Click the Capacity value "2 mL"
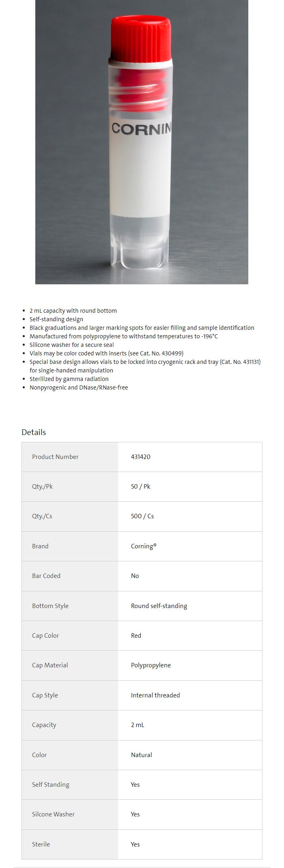This screenshot has height=868, width=284. 137,725
